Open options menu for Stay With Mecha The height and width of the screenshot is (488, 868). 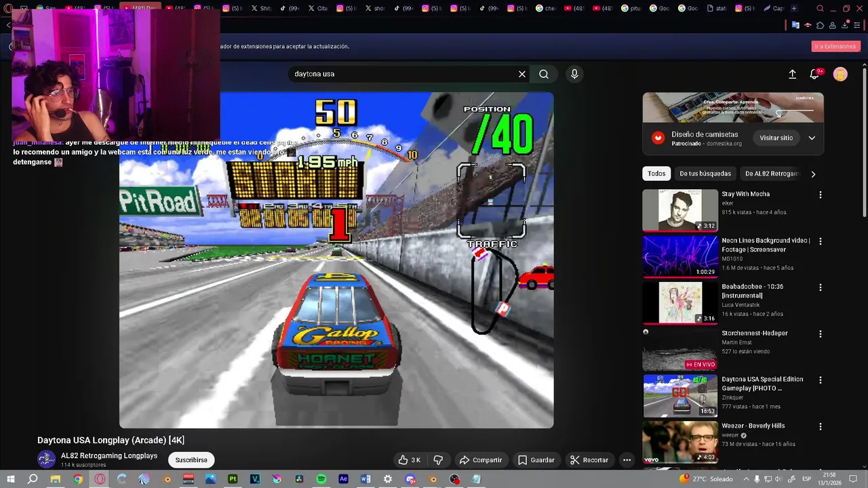[x=821, y=195]
